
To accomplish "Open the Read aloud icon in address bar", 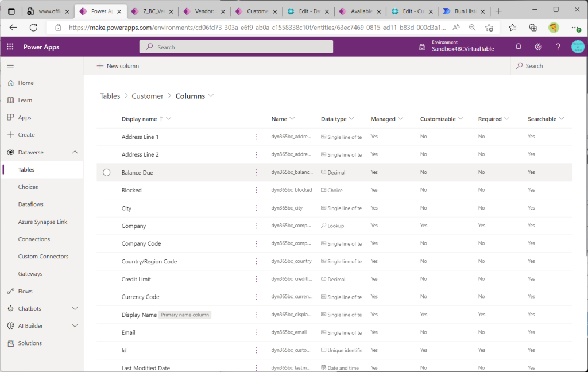I will [456, 28].
